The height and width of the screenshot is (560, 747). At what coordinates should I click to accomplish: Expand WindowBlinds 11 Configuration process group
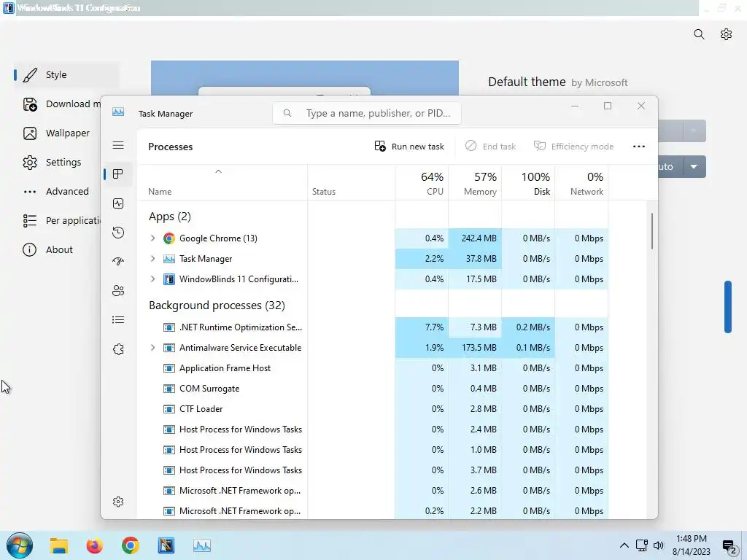tap(152, 279)
